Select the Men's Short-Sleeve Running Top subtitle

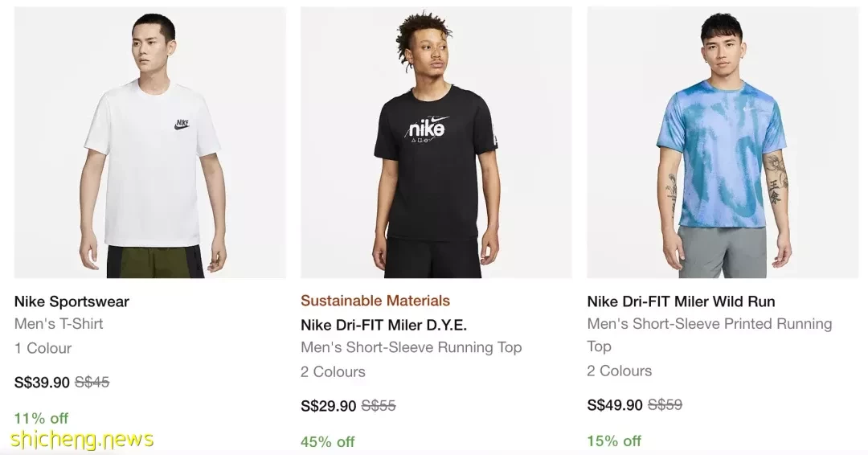coord(411,347)
